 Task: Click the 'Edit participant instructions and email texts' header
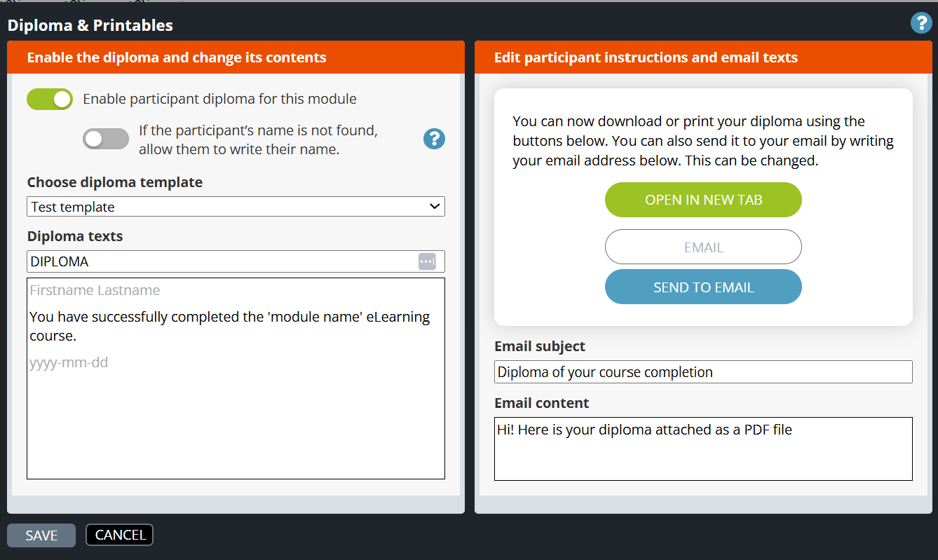pyautogui.click(x=645, y=57)
